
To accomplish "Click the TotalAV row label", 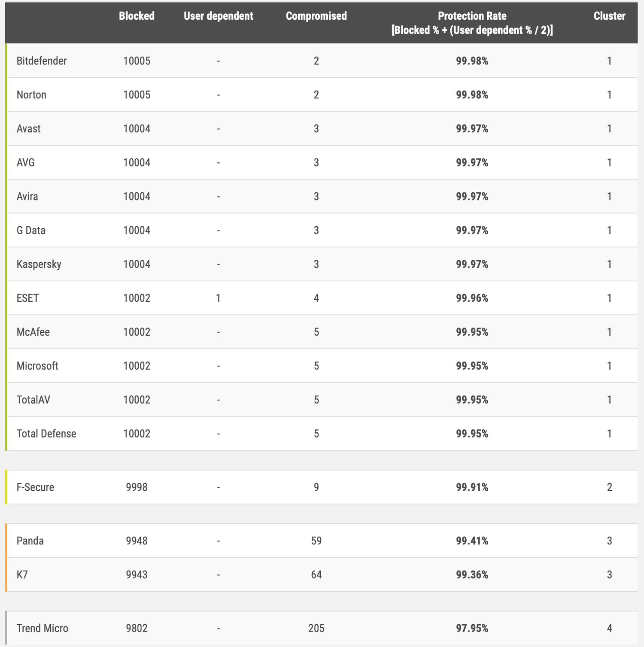I will point(33,400).
